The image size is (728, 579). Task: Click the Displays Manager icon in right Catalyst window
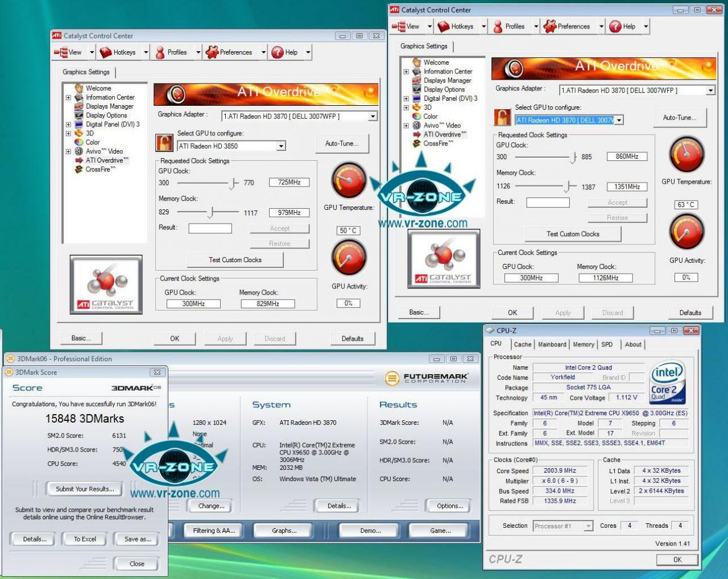pos(417,81)
